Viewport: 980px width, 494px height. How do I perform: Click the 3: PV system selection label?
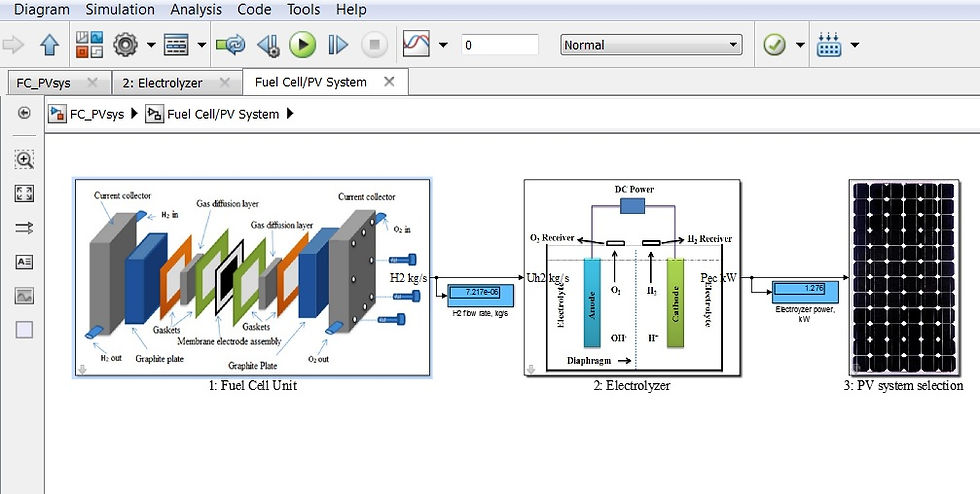[x=903, y=386]
